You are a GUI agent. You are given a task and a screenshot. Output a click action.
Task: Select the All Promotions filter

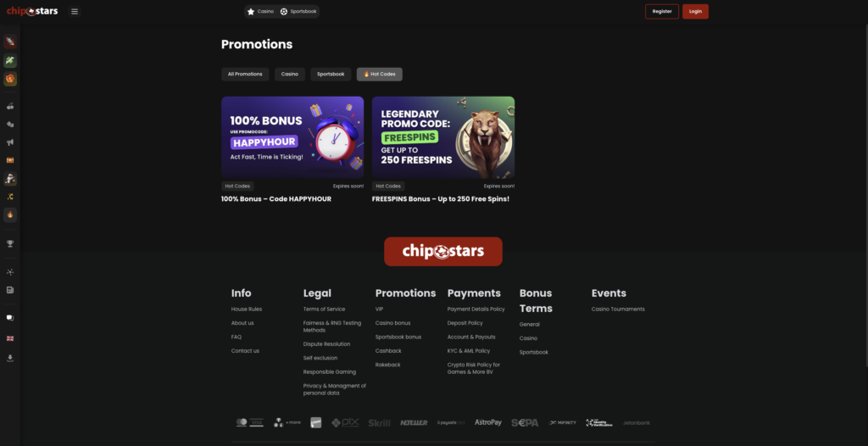click(245, 75)
